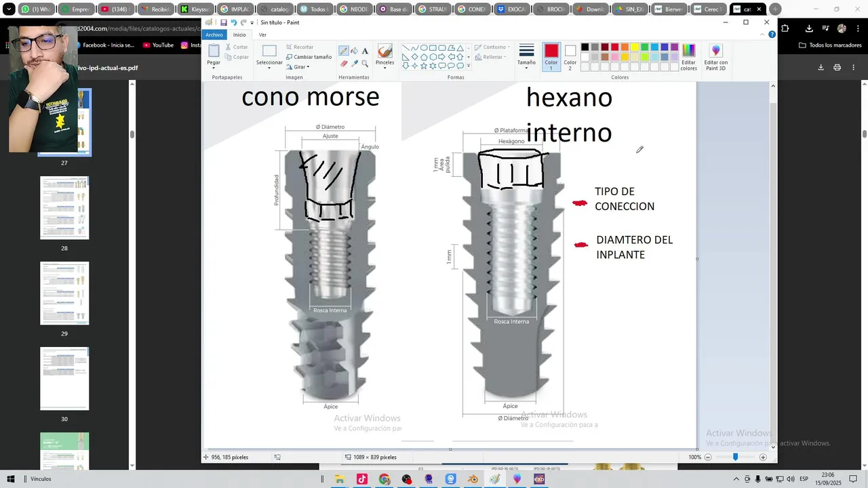Click the Pegar clipboard icon
The image size is (868, 488).
tap(214, 51)
